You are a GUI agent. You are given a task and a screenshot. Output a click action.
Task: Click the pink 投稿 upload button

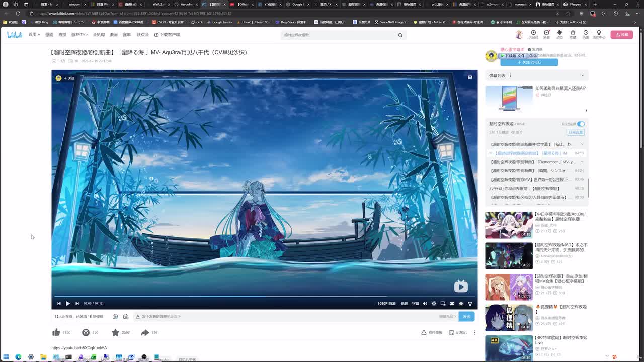(x=622, y=35)
